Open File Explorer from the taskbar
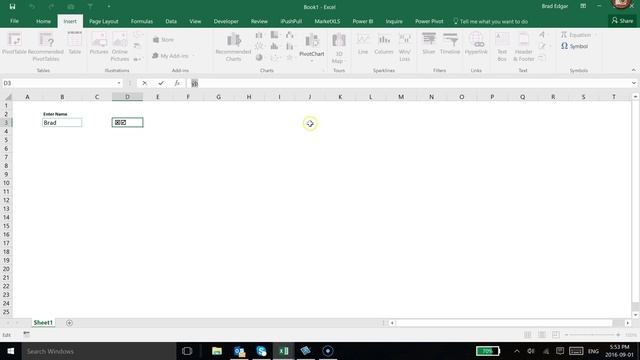640x360 pixels. pyautogui.click(x=217, y=351)
